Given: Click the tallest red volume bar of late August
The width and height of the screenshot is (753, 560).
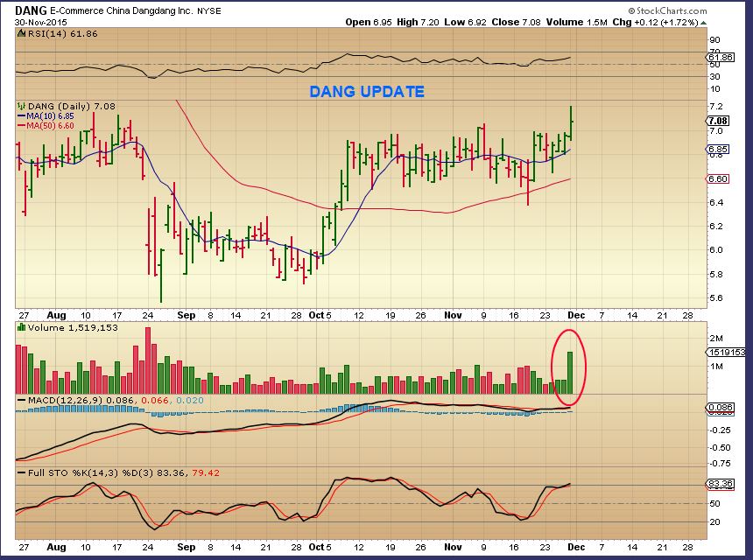Looking at the screenshot, I should coord(148,360).
